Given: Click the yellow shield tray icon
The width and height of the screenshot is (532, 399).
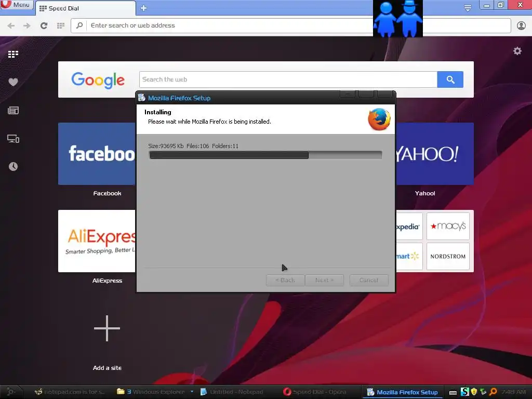Looking at the screenshot, I should 474,392.
